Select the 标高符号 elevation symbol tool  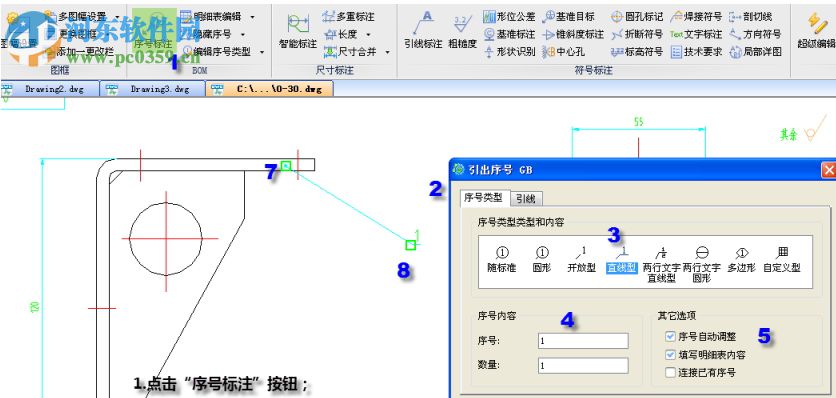pos(637,52)
